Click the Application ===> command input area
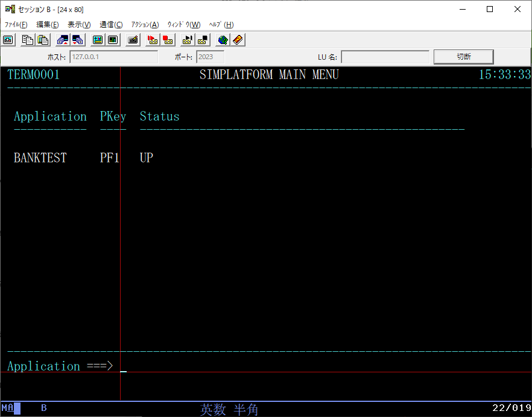This screenshot has width=532, height=417. pos(326,366)
